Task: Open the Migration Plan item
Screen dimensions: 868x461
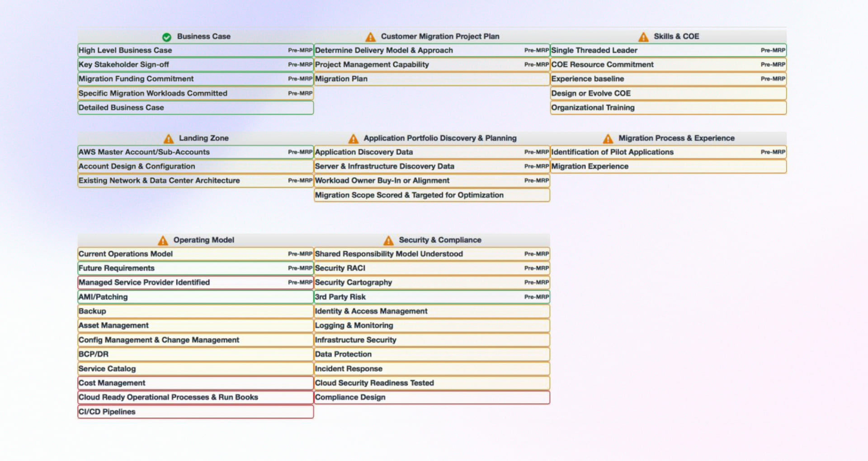Action: pyautogui.click(x=432, y=79)
